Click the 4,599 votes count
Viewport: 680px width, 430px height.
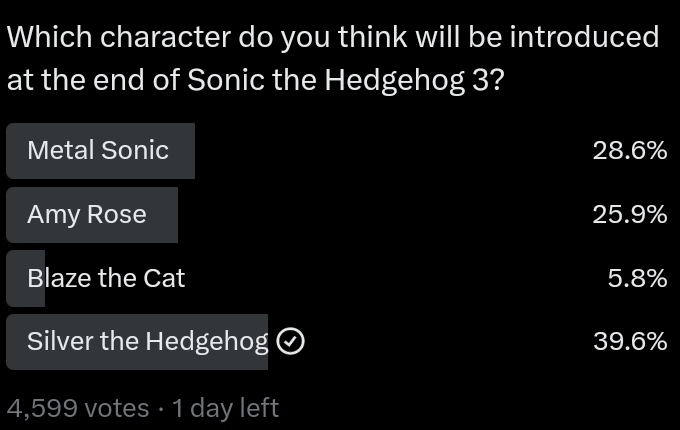click(x=78, y=408)
